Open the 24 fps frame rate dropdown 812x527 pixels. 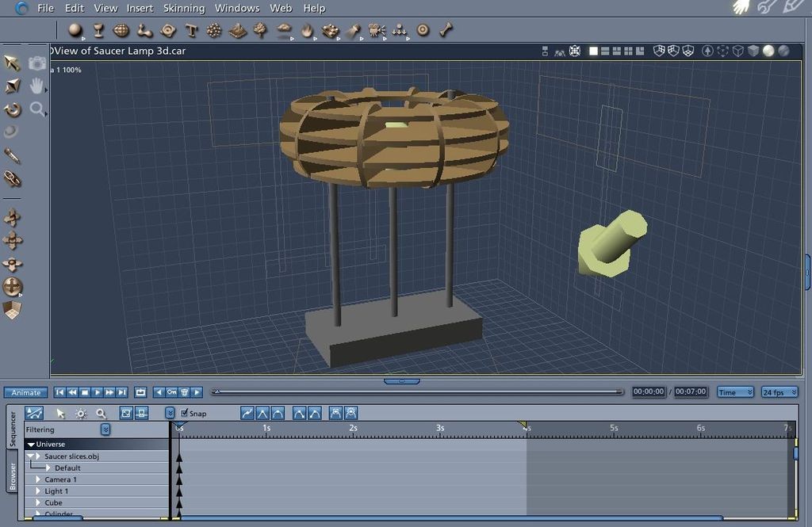coord(779,392)
